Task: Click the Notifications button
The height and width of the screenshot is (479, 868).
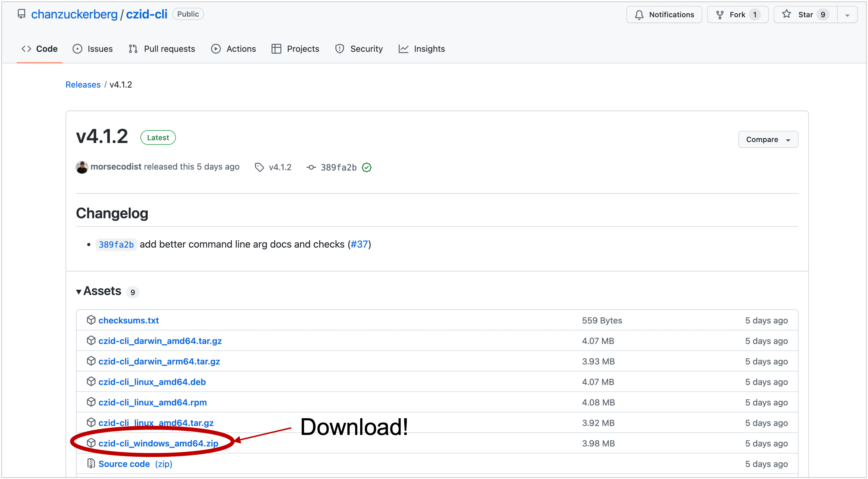Action: click(664, 14)
